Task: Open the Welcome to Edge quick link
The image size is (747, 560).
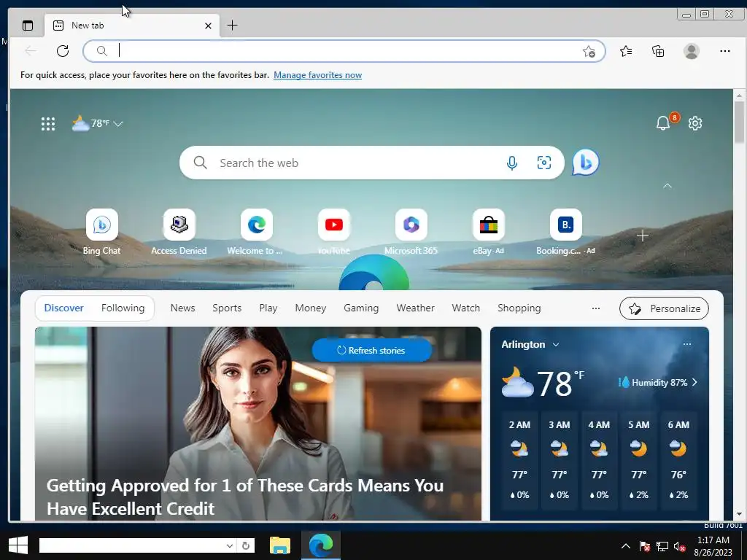Action: click(256, 233)
